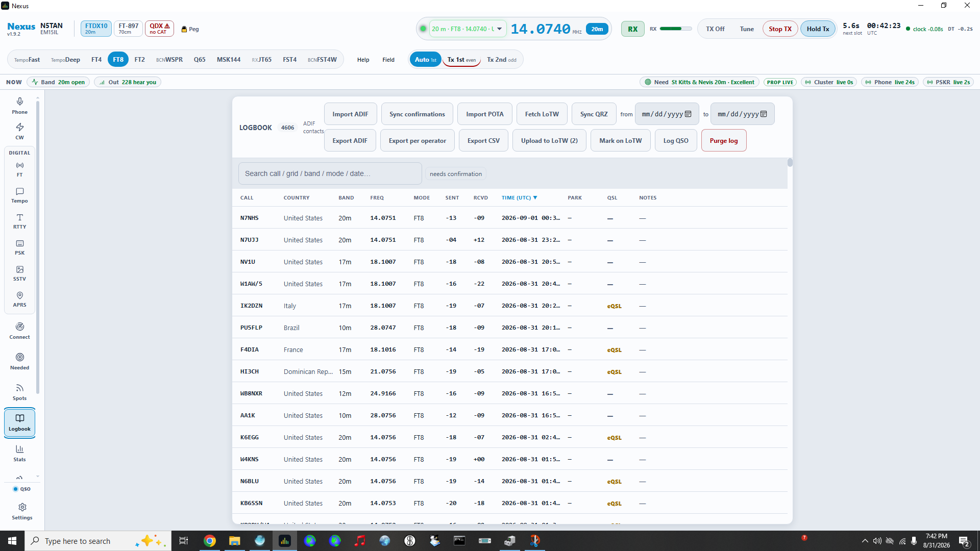Show hidden icons in system tray
980x551 pixels.
[865, 541]
